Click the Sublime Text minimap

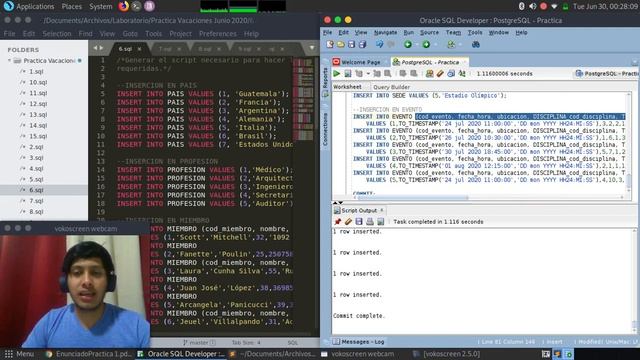tap(303, 100)
